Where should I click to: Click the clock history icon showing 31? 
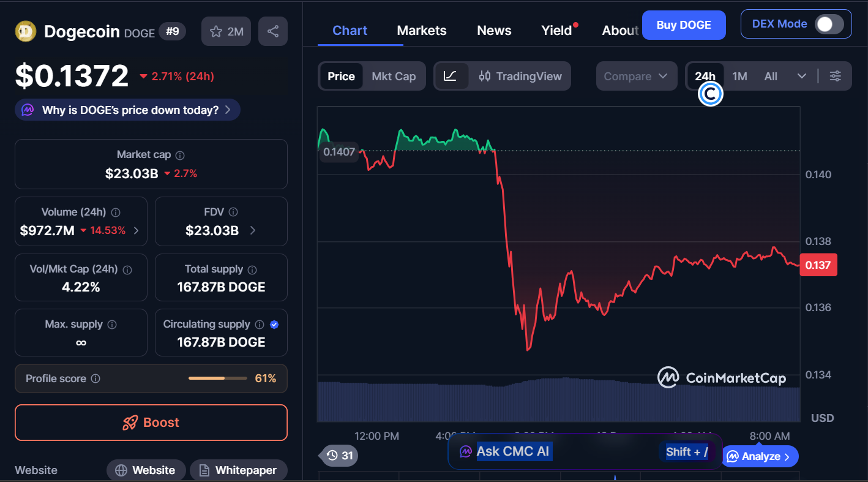point(338,456)
